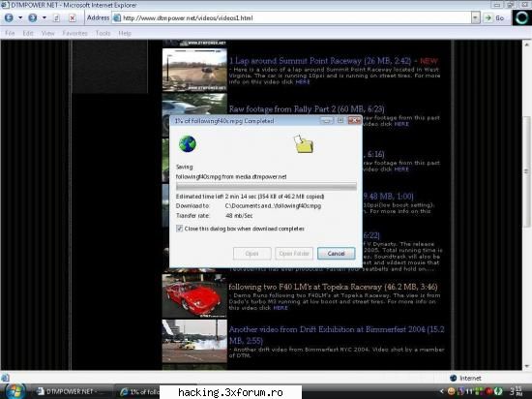Image resolution: width=532 pixels, height=399 pixels.
Task: Open the File menu
Action: pos(10,33)
